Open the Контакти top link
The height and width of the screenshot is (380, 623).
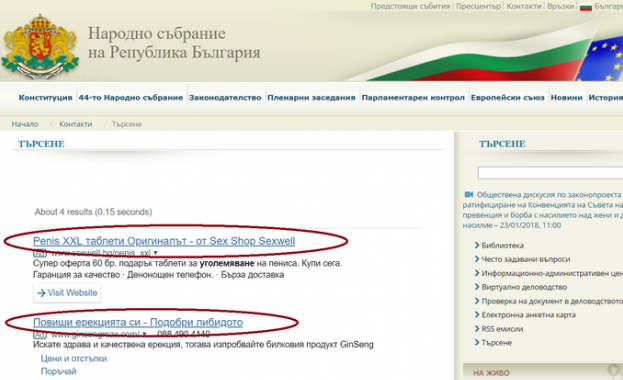click(524, 6)
